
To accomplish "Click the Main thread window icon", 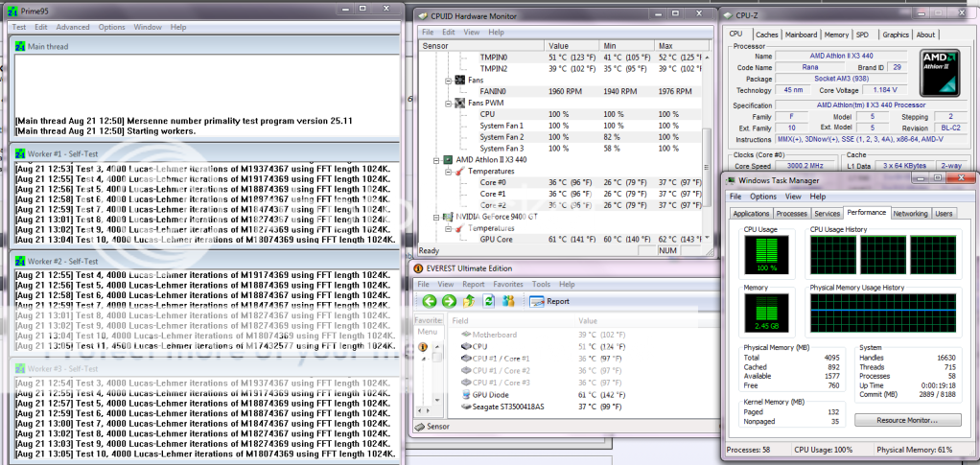I will point(20,46).
